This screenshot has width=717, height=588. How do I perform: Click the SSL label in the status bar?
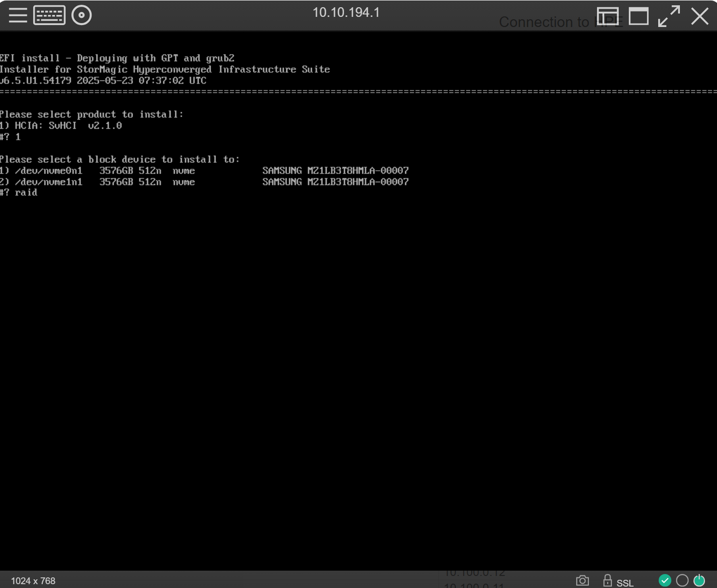click(x=625, y=583)
